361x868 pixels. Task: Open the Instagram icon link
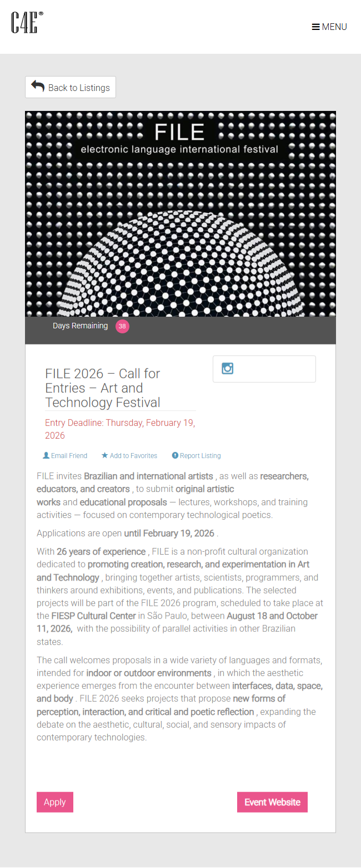228,368
